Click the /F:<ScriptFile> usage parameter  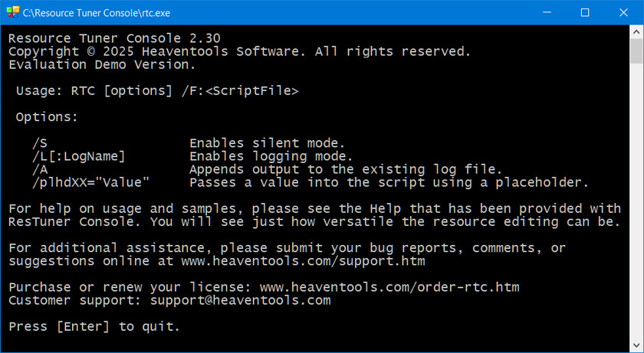[x=240, y=91]
